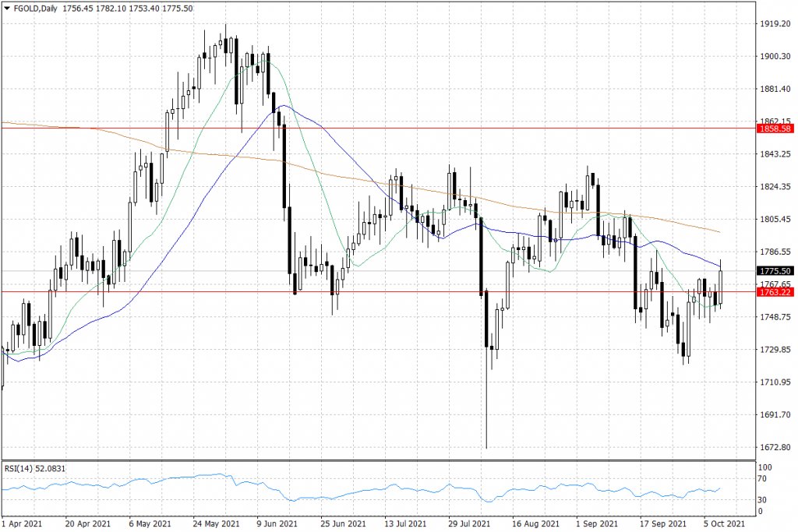Click the black current price label 1775.50 on axis
The image size is (798, 532).
775,271
